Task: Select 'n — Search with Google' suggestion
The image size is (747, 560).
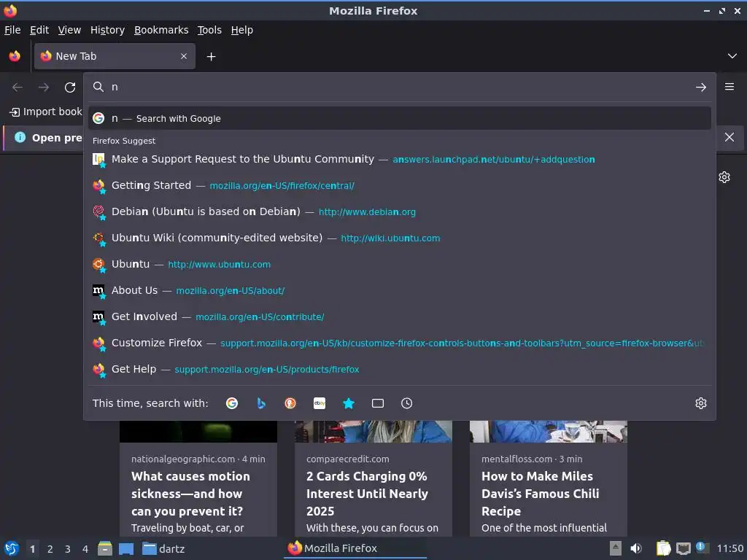Action: coord(399,119)
